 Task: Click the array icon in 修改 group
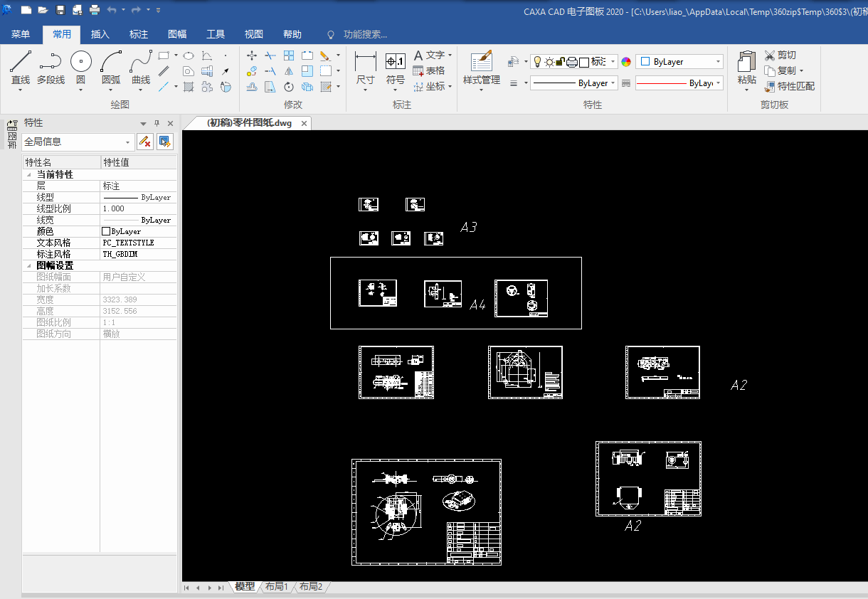tap(289, 55)
